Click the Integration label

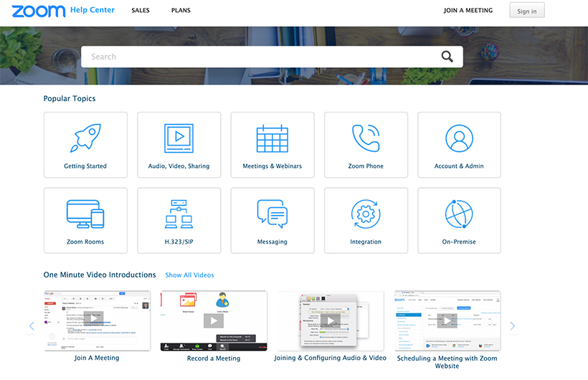[366, 242]
